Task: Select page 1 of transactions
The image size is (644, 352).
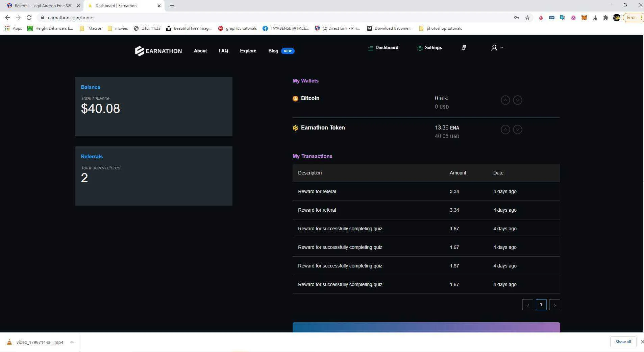Action: coord(541,305)
